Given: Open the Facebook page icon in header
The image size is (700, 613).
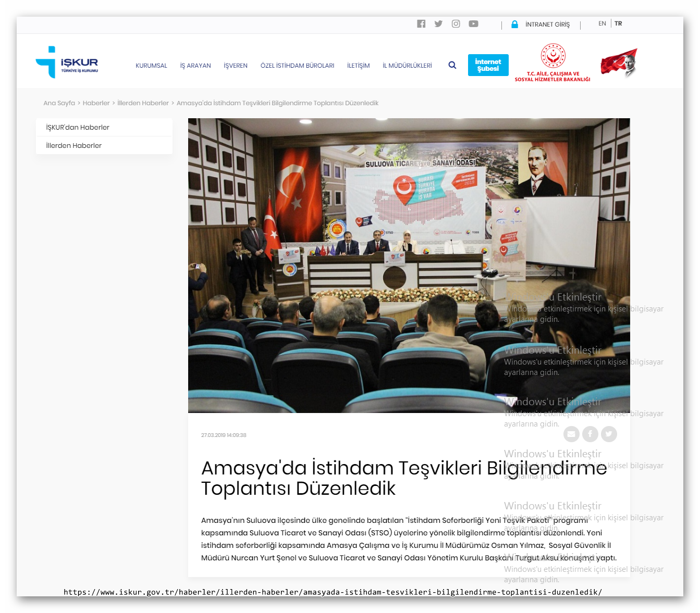Looking at the screenshot, I should (421, 24).
